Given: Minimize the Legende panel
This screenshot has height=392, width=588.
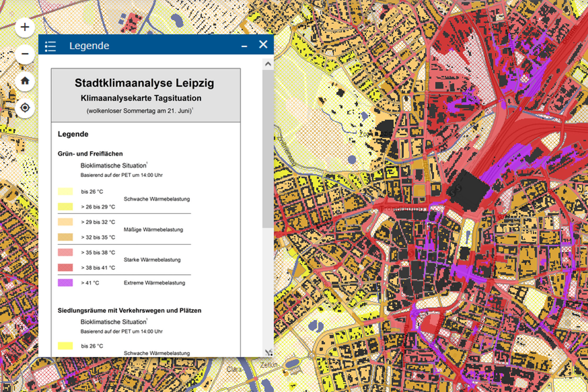Looking at the screenshot, I should tap(244, 46).
